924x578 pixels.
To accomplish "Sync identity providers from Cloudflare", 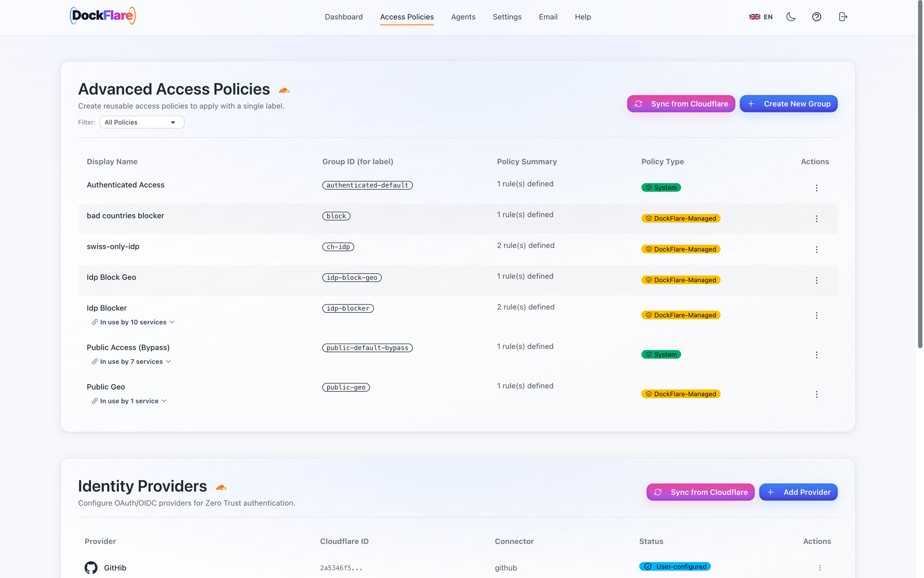I will [700, 492].
